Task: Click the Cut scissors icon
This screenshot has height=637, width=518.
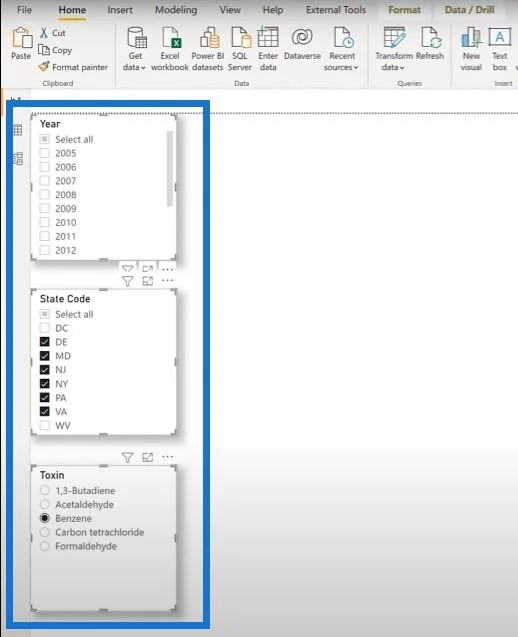Action: (x=44, y=33)
